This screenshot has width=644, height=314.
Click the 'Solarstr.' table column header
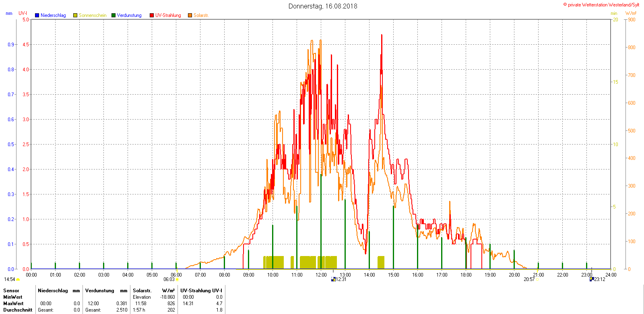(x=142, y=291)
